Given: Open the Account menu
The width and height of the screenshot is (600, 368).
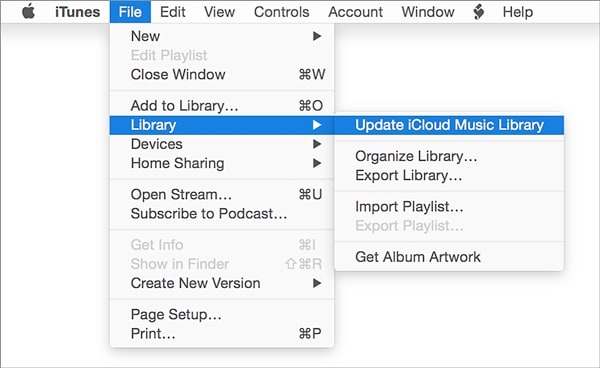Looking at the screenshot, I should pos(355,12).
